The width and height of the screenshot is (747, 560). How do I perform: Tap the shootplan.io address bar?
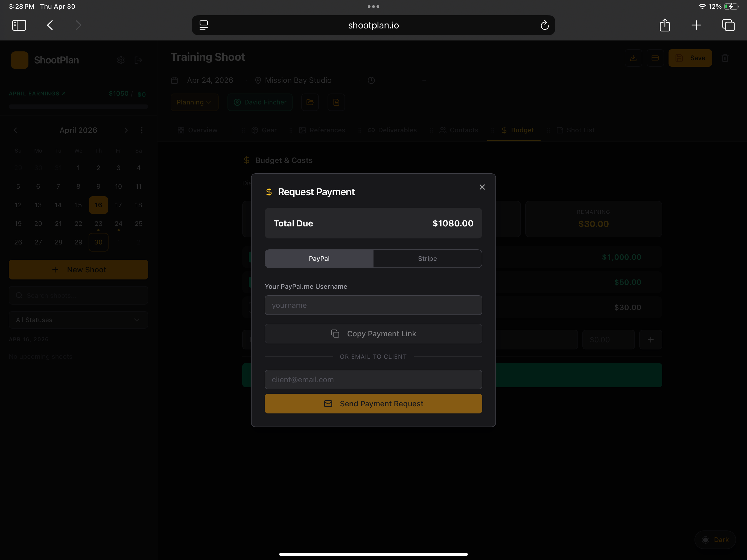tap(373, 25)
